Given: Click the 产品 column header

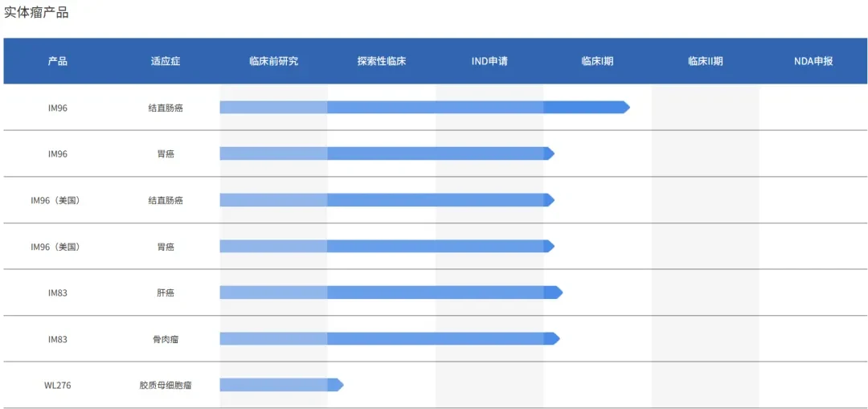Looking at the screenshot, I should coord(58,61).
